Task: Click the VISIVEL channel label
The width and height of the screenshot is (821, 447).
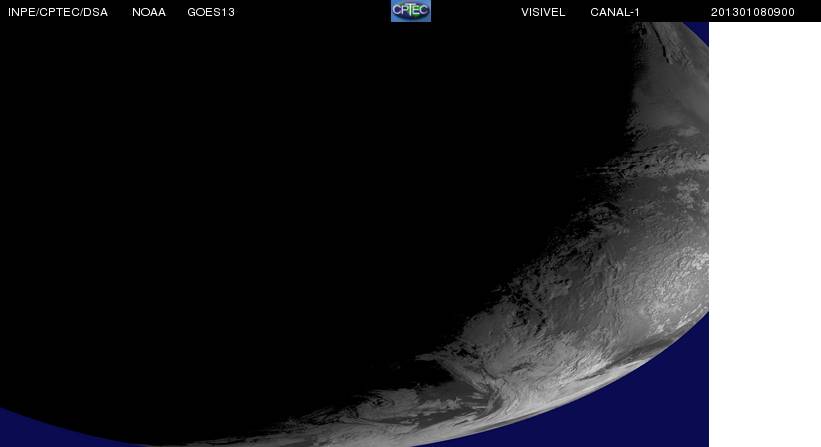Action: [543, 13]
